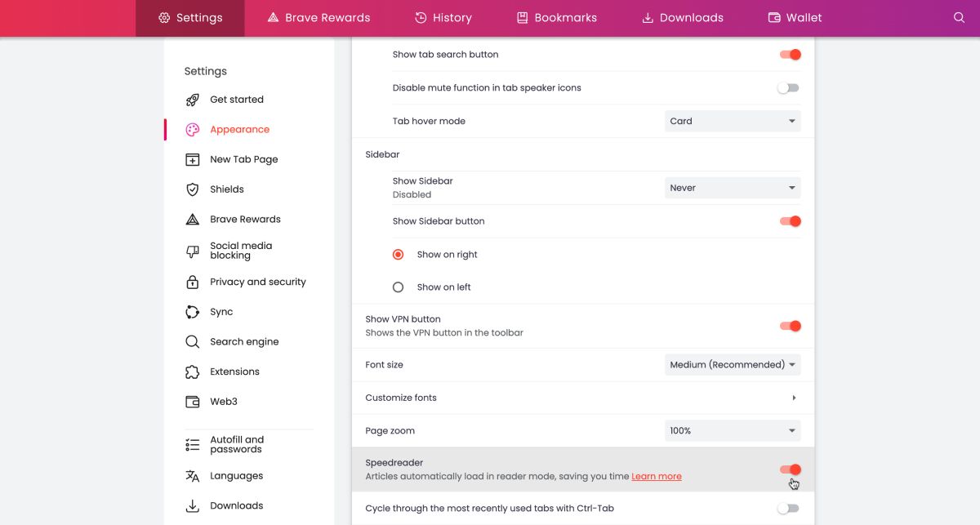This screenshot has width=980, height=525.
Task: Click the Languages translate icon
Action: coord(193,476)
